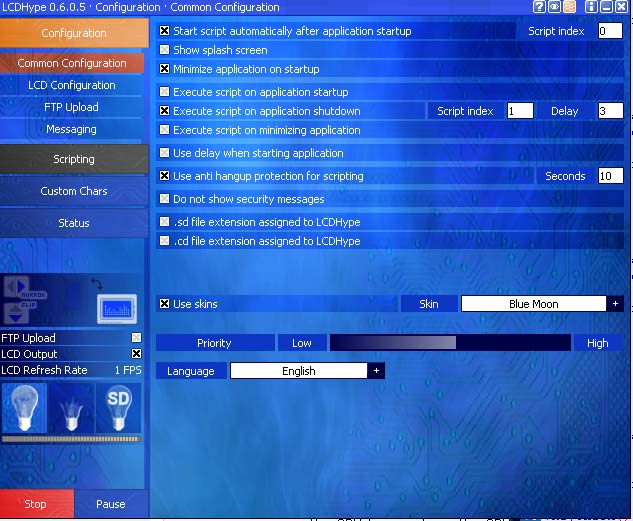Click the shutdown Script index field with 1
The image size is (633, 521).
click(x=520, y=111)
